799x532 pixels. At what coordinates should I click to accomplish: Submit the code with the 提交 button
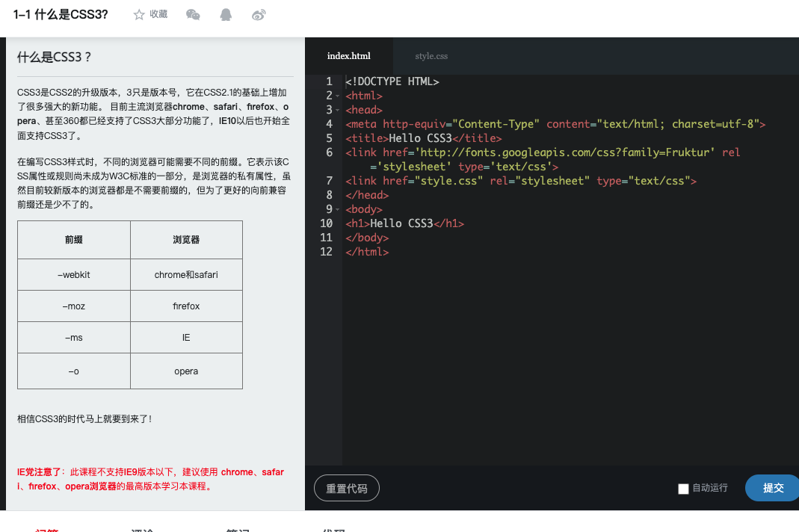(772, 487)
